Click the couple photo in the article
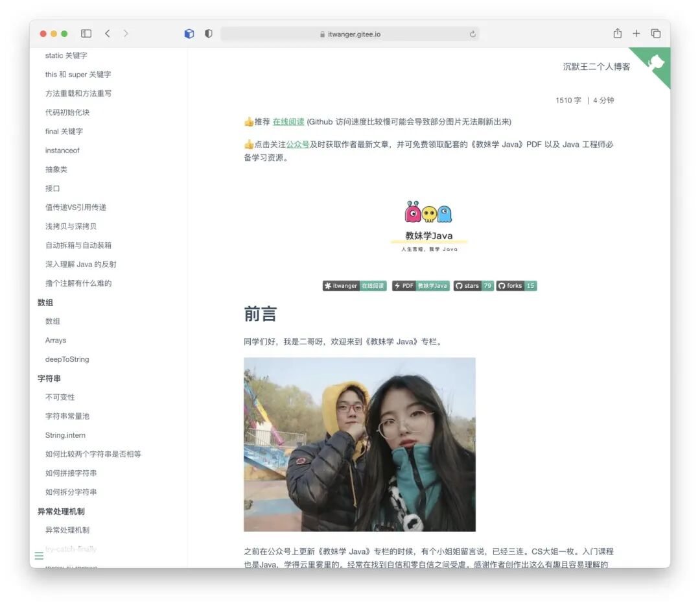 (x=359, y=444)
